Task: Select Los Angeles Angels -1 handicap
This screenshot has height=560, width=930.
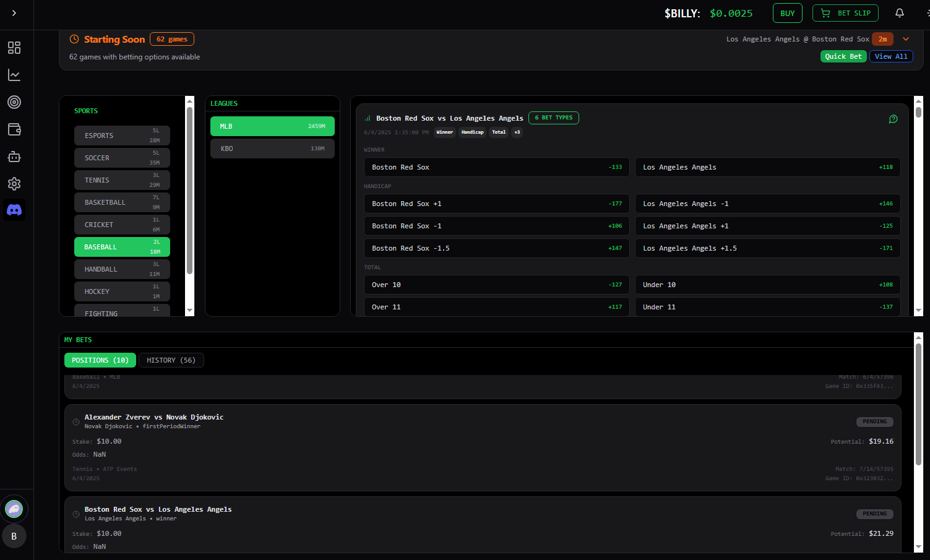Action: click(x=768, y=204)
